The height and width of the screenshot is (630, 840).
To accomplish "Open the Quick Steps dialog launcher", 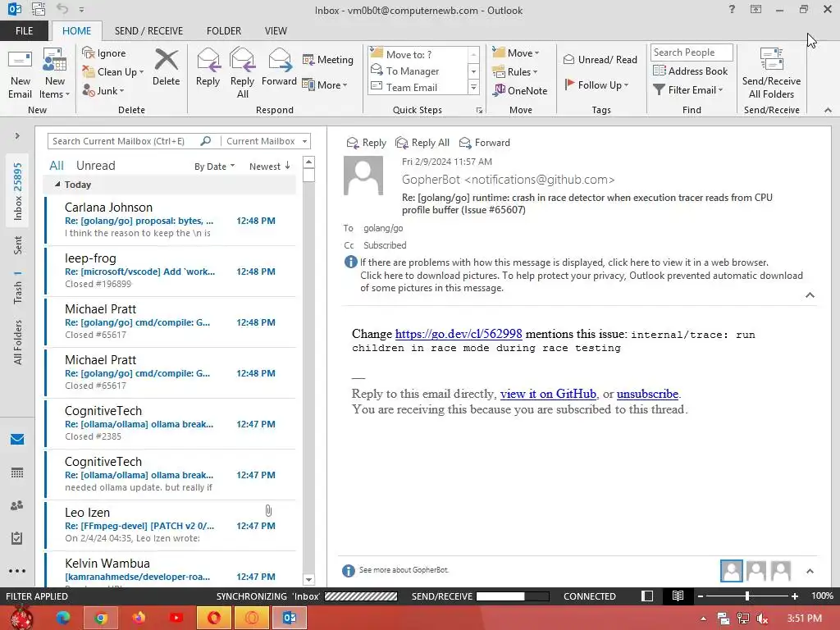I will click(479, 111).
